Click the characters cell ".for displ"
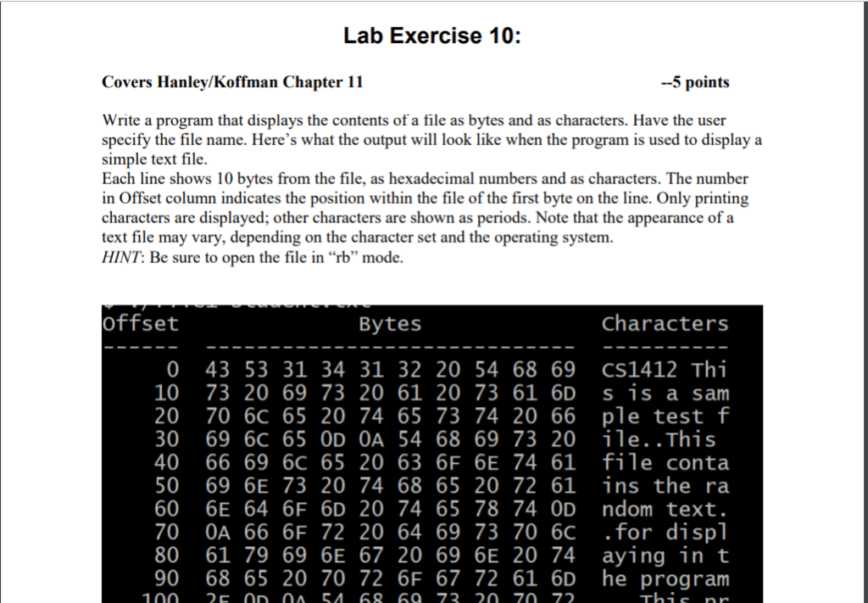The image size is (868, 603). point(665,533)
